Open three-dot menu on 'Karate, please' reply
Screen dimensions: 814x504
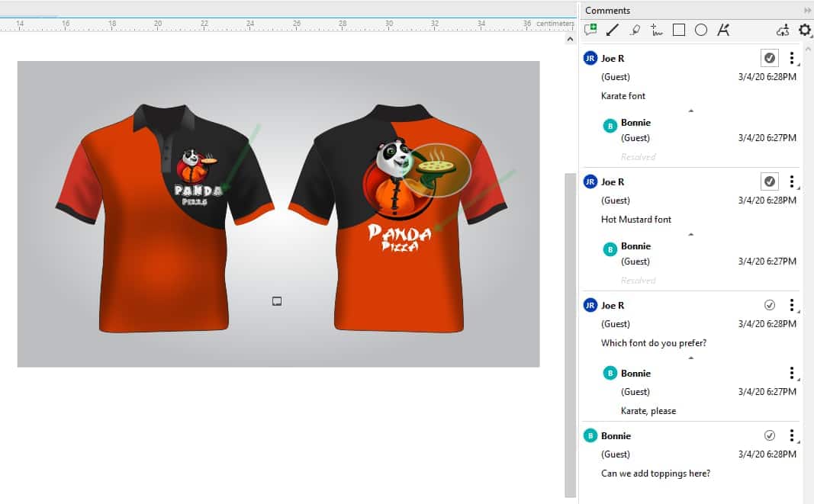coord(792,373)
